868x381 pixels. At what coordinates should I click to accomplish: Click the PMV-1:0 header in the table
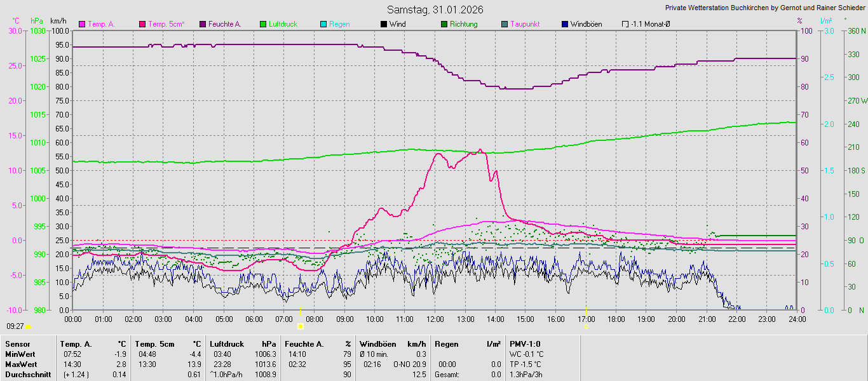click(x=524, y=344)
